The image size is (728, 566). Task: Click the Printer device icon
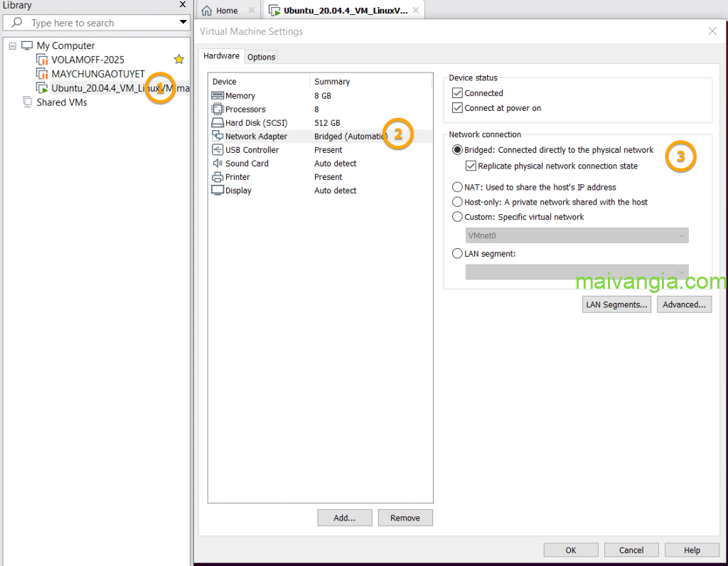[x=218, y=177]
